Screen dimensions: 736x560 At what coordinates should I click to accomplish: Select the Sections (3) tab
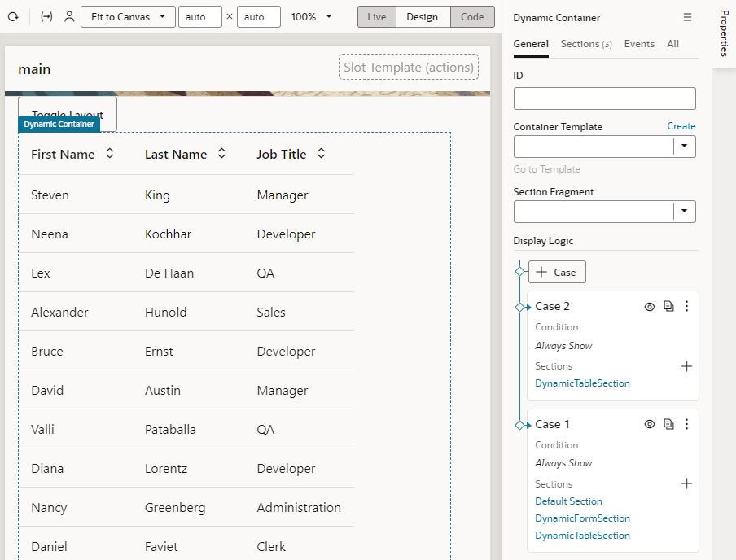(586, 44)
